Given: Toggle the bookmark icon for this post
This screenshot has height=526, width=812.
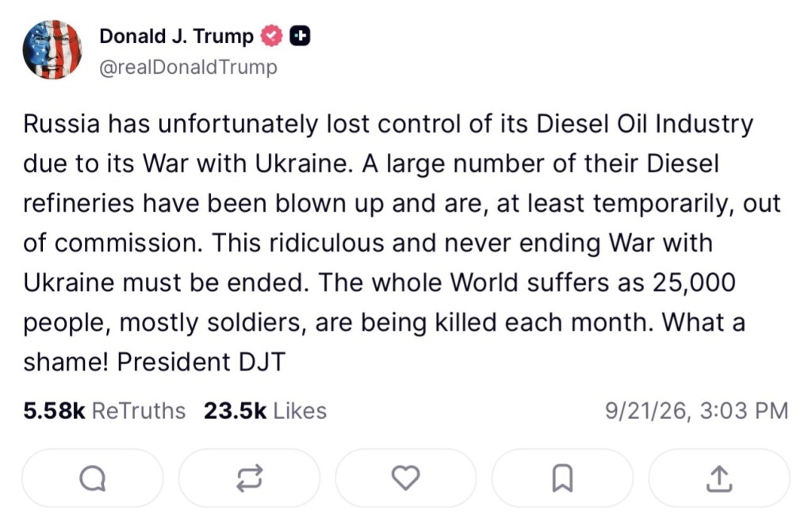Looking at the screenshot, I should tap(562, 478).
